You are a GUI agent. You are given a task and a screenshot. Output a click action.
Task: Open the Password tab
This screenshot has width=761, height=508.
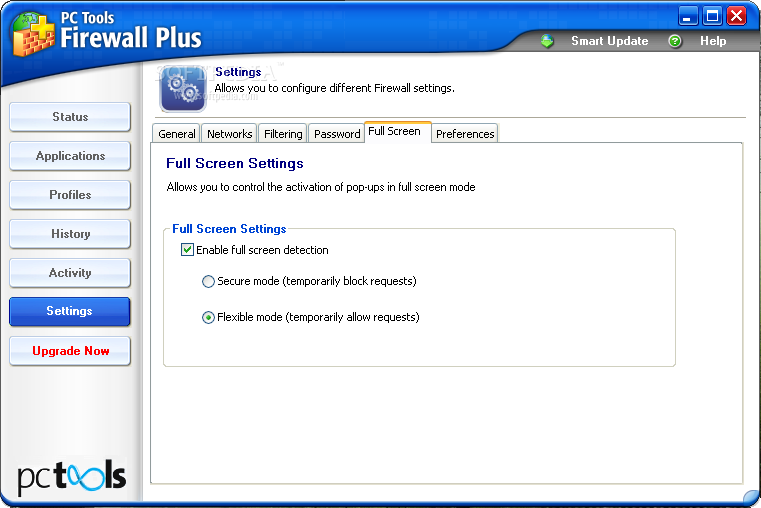click(x=337, y=134)
